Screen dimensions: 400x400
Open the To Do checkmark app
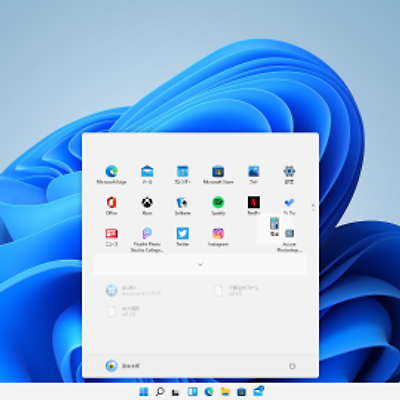coord(289,205)
